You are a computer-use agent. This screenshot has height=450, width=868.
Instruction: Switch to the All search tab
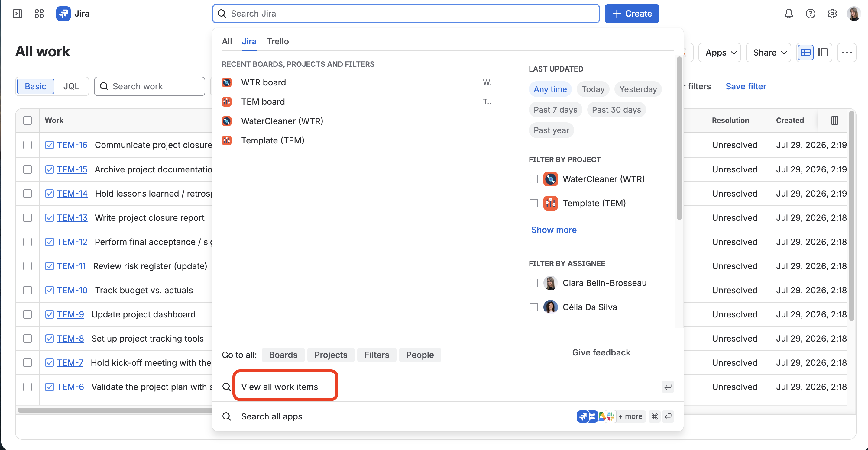click(x=227, y=41)
